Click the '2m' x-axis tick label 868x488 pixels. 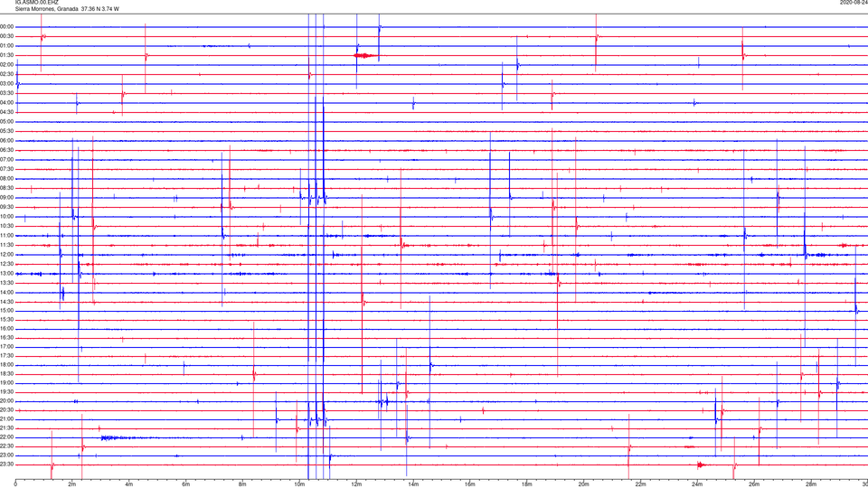tap(72, 484)
